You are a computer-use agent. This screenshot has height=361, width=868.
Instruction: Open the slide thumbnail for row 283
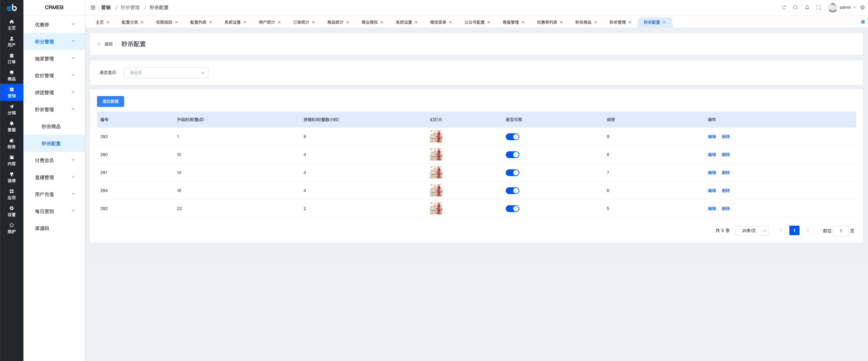tap(436, 136)
